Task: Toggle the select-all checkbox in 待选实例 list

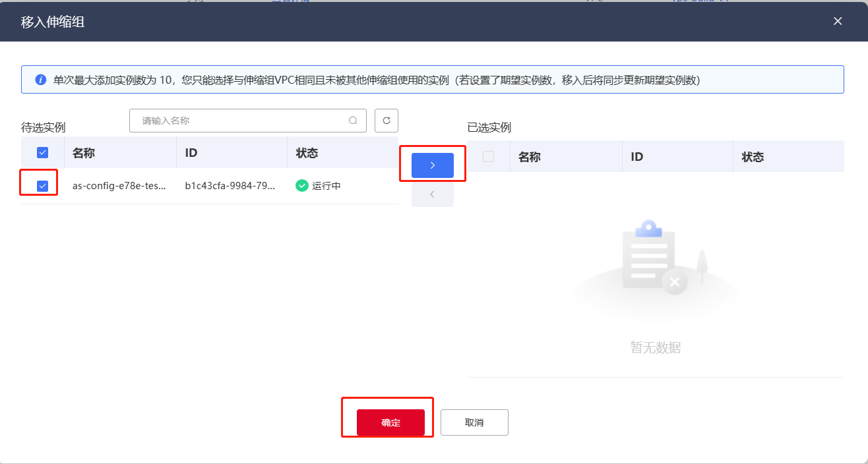Action: coord(42,152)
